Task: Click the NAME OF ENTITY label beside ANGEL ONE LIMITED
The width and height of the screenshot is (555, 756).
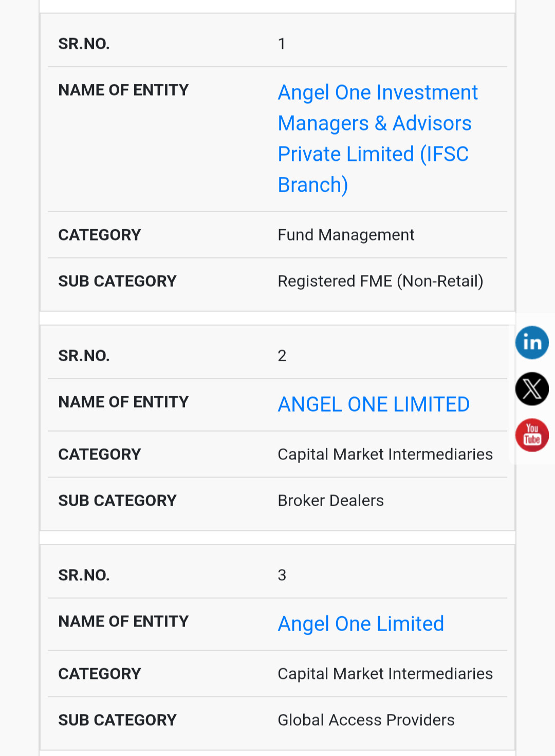Action: tap(123, 402)
